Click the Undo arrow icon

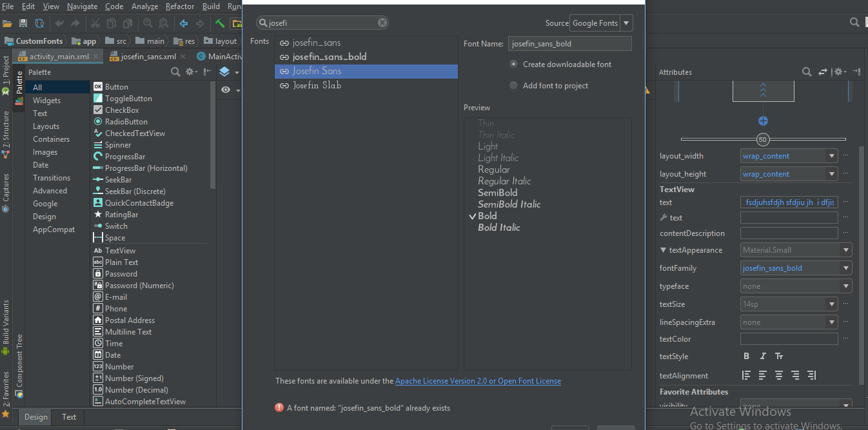(x=59, y=23)
